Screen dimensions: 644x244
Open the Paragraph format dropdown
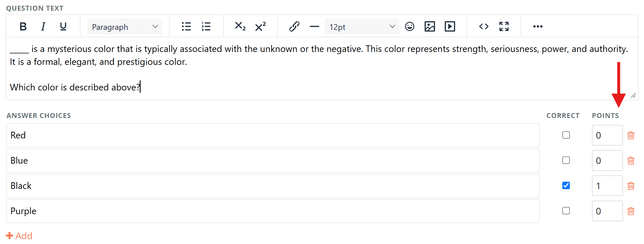pos(125,27)
